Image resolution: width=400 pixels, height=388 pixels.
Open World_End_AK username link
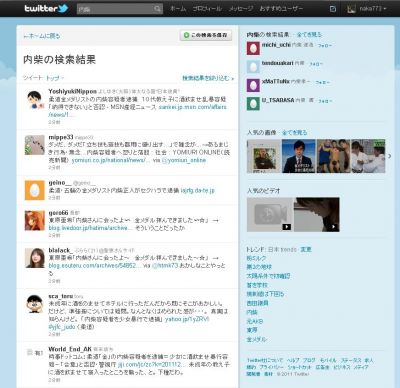(x=70, y=349)
